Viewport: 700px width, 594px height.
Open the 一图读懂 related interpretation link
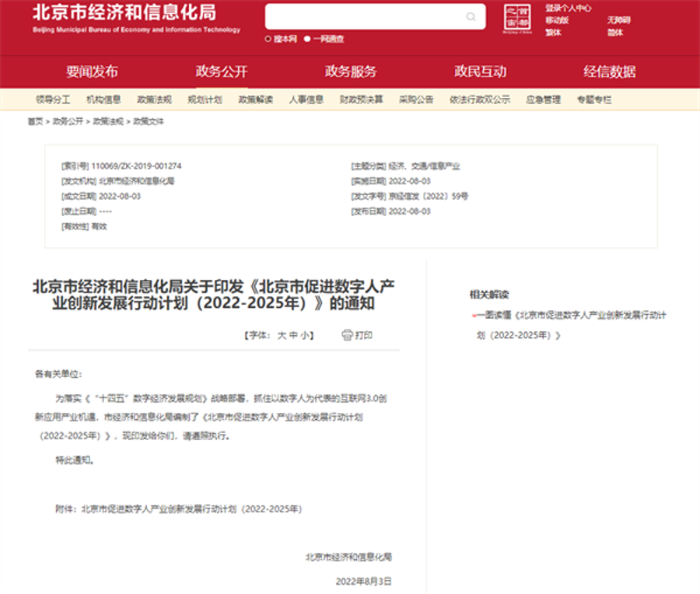pos(571,325)
